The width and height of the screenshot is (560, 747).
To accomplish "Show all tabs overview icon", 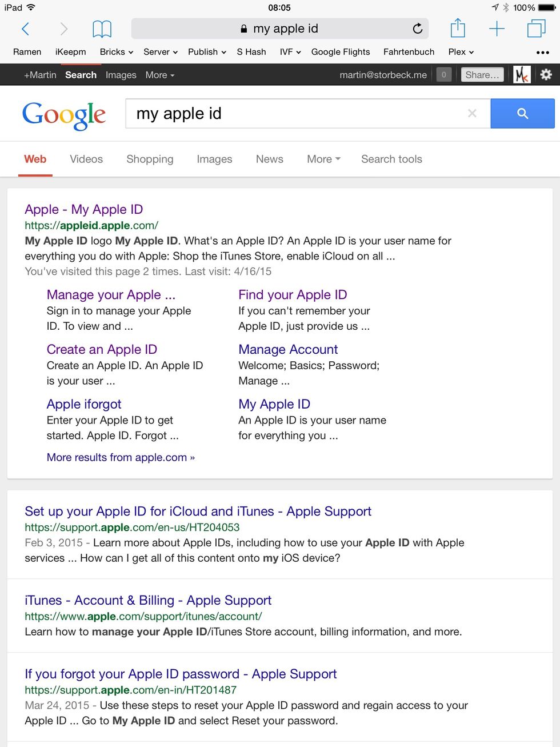I will coord(536,29).
